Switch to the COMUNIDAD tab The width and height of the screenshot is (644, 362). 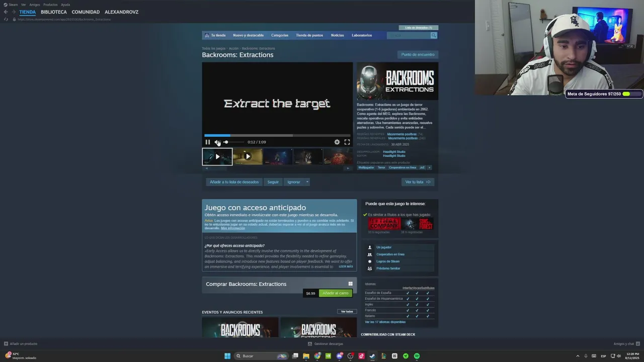coord(86,12)
